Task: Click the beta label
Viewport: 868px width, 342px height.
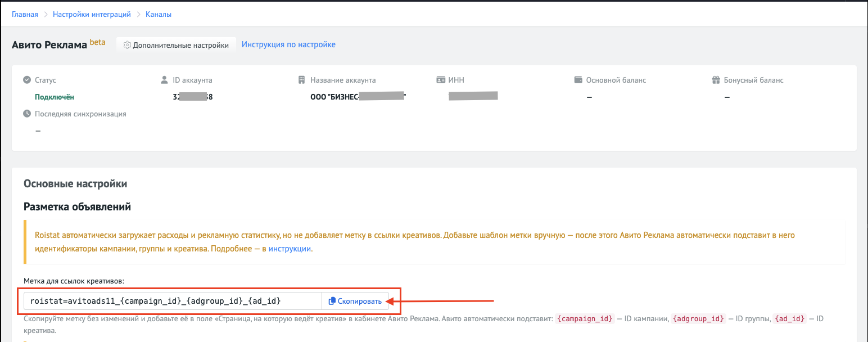Action: (97, 42)
